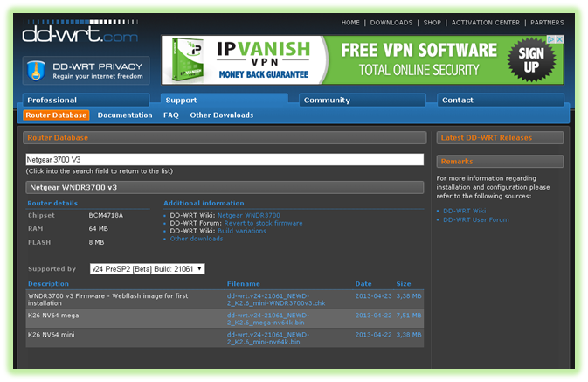Screen dimensions: 588x382
Task: Click the IPVanish software box image
Action: point(187,59)
